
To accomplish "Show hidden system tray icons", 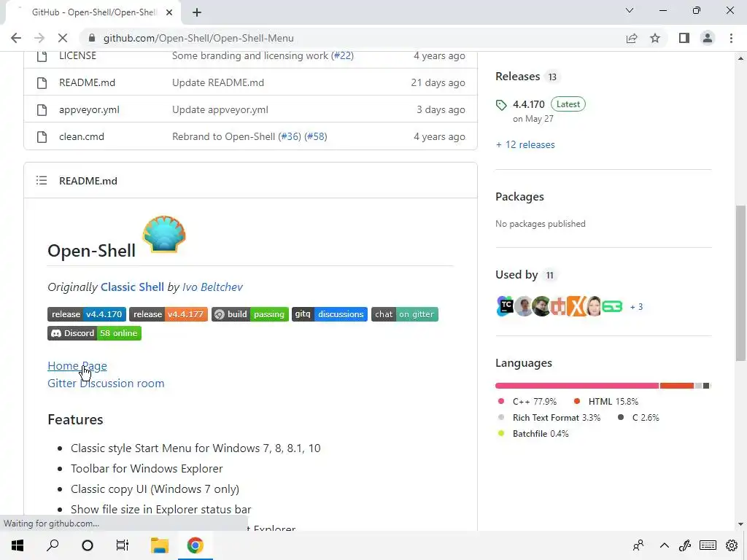I will 664,545.
